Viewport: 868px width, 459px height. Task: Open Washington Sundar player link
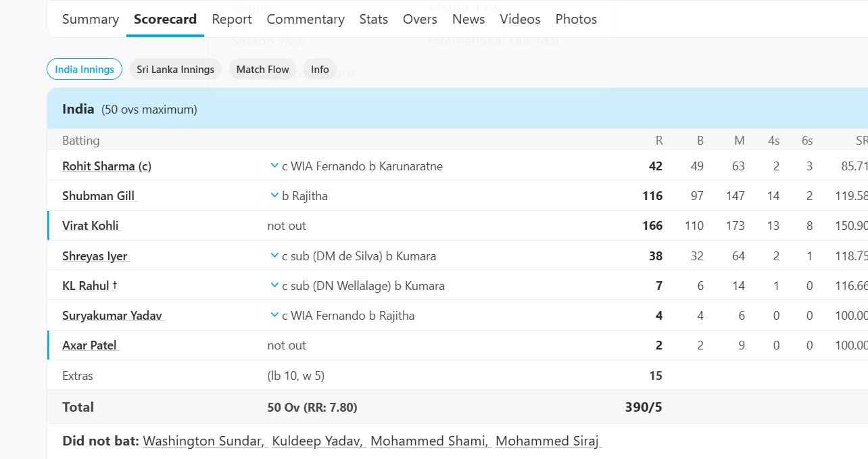point(204,441)
